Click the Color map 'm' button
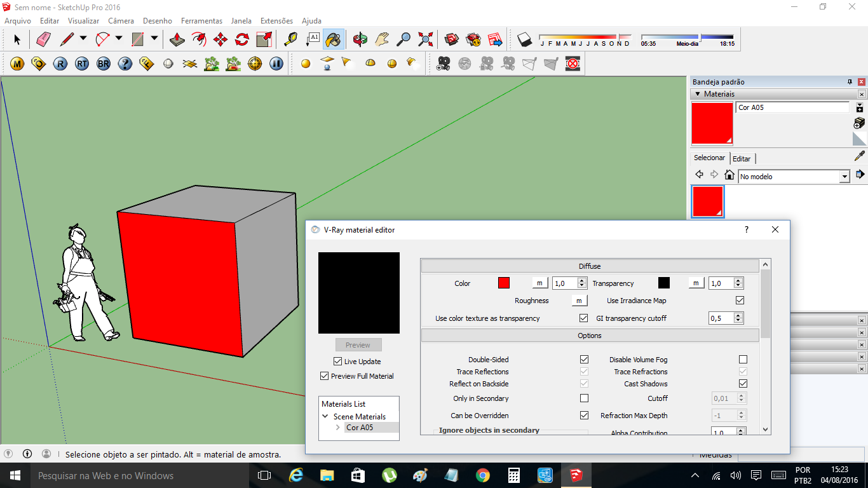 click(x=539, y=283)
